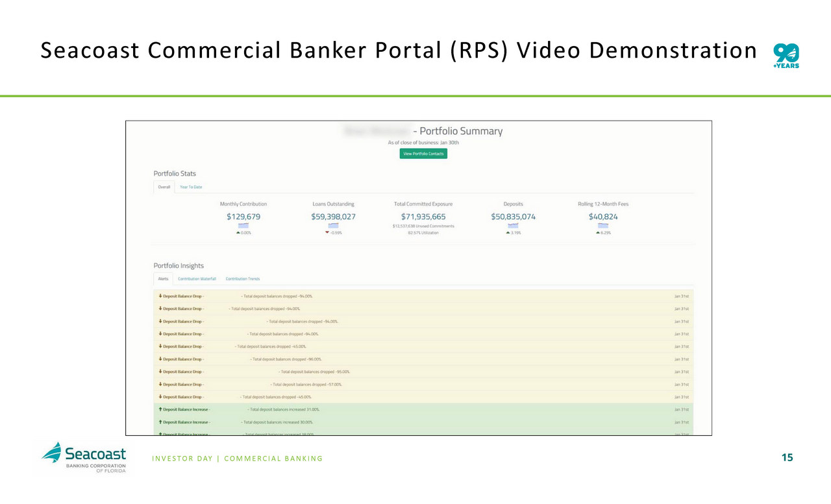Click the Monthly Contribution sparkline chart icon

(243, 225)
